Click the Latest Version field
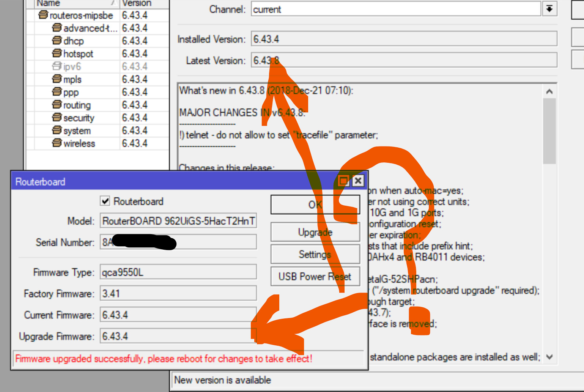 pyautogui.click(x=404, y=60)
